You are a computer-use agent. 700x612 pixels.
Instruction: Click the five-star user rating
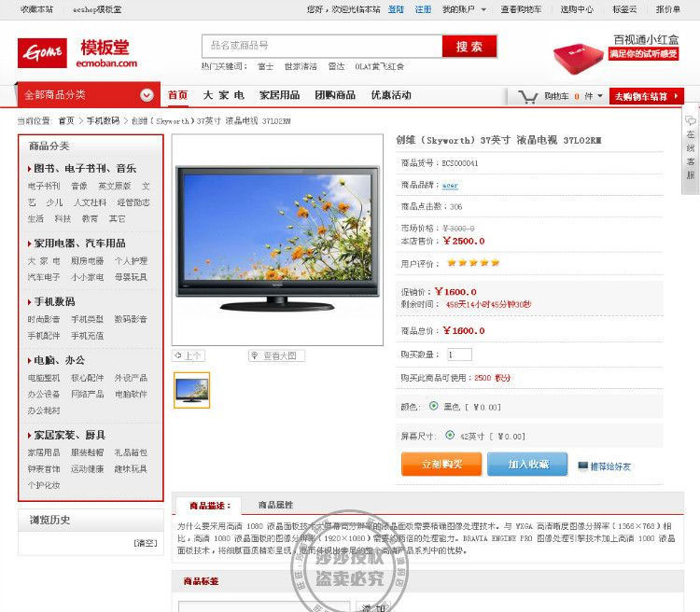pos(473,262)
